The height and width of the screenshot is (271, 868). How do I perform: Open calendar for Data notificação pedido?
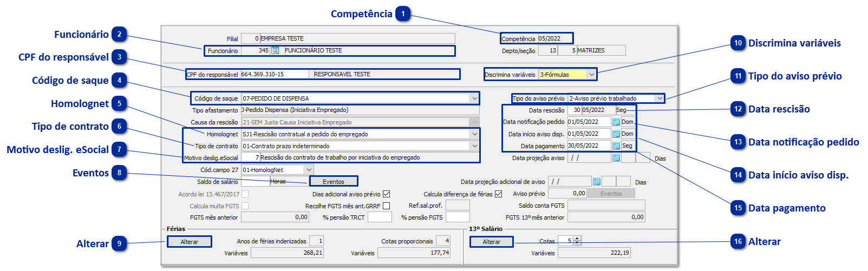point(616,122)
